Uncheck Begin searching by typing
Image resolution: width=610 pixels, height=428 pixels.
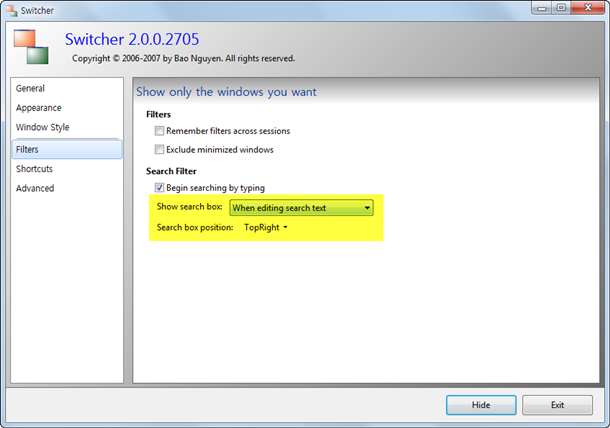[159, 188]
